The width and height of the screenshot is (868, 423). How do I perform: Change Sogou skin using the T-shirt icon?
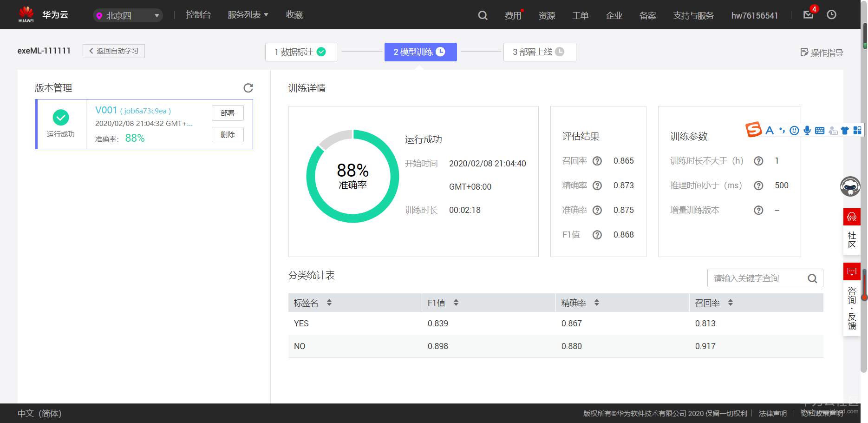point(844,131)
